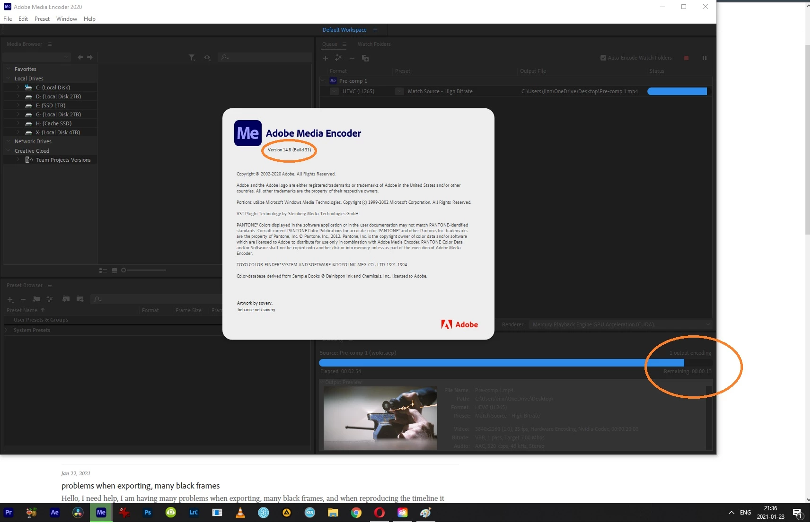This screenshot has height=524, width=812.
Task: Click the Add Output icon in Queue toolbar
Action: point(339,58)
